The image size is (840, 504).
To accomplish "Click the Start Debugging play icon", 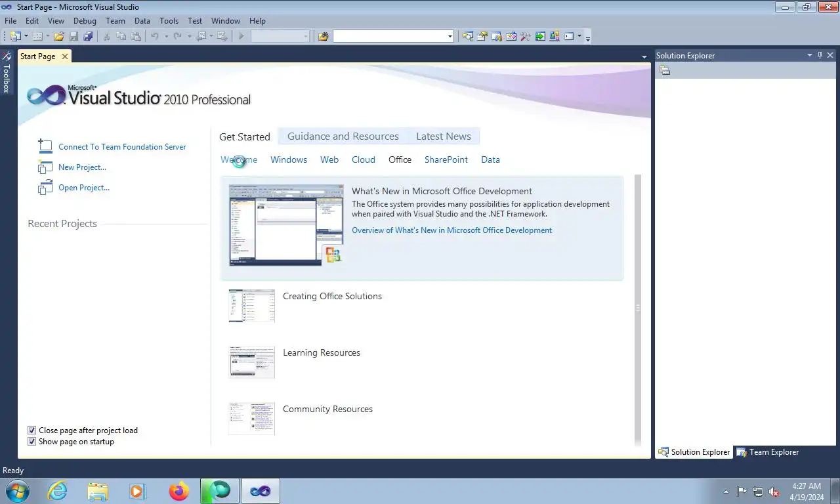I will coord(241,37).
